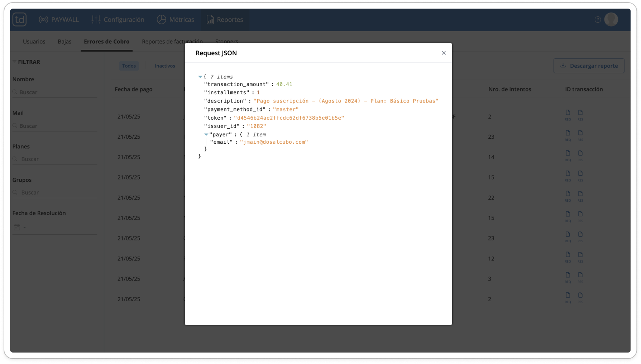This screenshot has height=364, width=641.
Task: Click the transaction_amount value 40.41
Action: (x=284, y=85)
